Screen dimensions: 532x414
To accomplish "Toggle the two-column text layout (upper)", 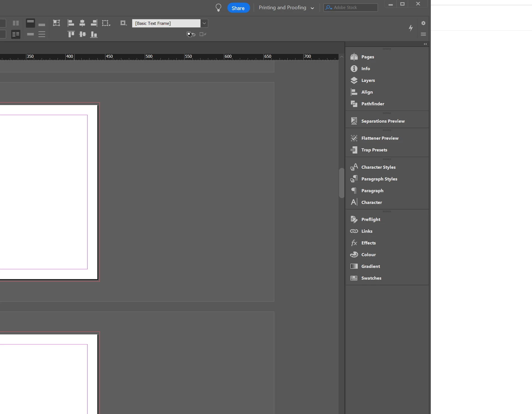I will [16, 23].
